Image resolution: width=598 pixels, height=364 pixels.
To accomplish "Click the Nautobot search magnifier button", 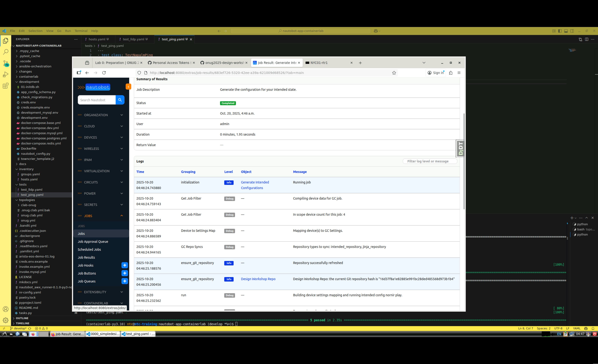I will 120,100.
